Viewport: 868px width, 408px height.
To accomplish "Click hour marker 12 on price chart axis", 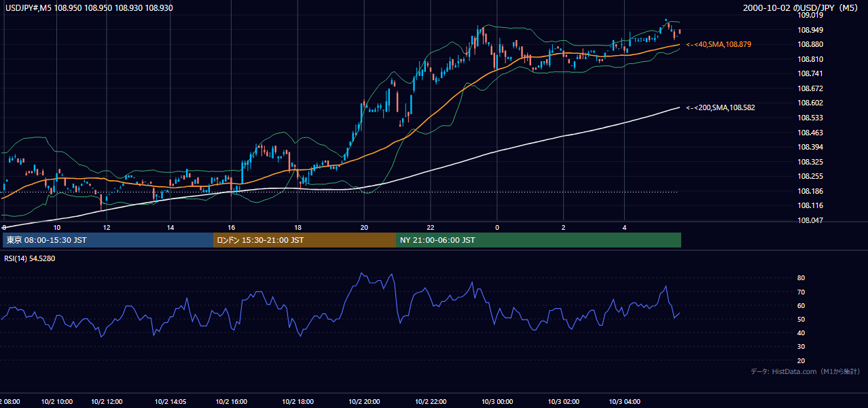I will pos(107,227).
